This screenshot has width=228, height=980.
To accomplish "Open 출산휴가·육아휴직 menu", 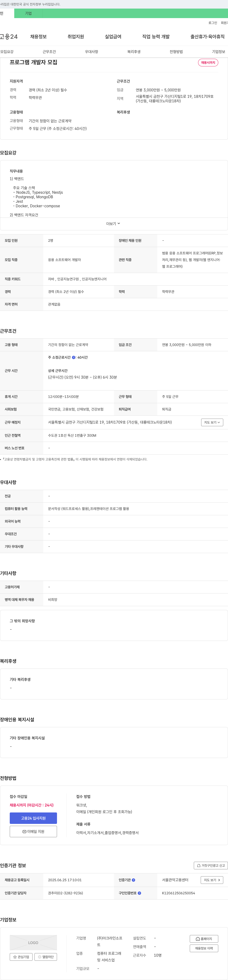I will click(x=208, y=36).
